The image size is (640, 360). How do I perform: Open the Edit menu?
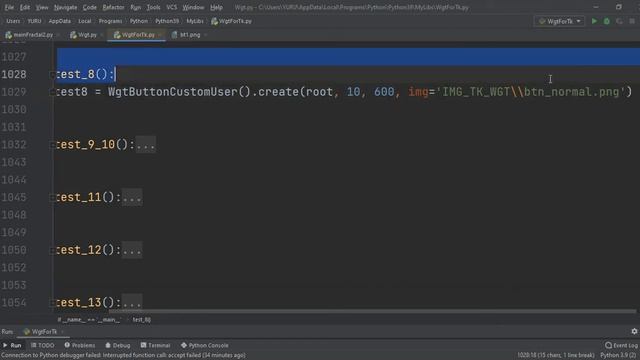click(24, 7)
